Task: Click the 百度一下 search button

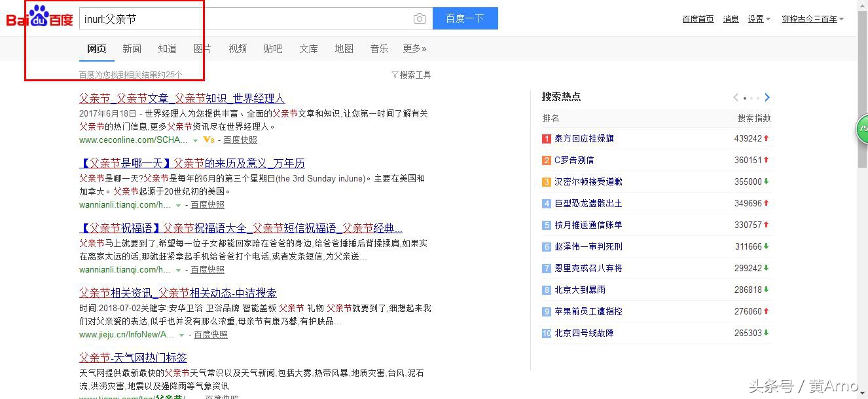Action: point(465,18)
